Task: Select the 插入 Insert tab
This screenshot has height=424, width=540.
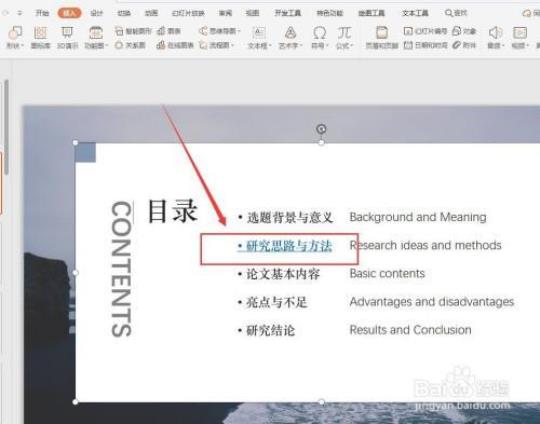Action: pyautogui.click(x=70, y=13)
